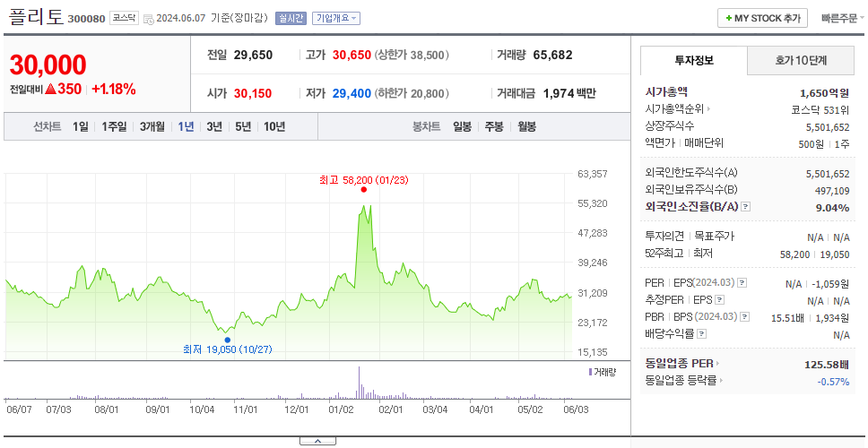This screenshot has height=448, width=868.
Task: Click the arrow beside 시가총액순위
Action: coord(709,109)
